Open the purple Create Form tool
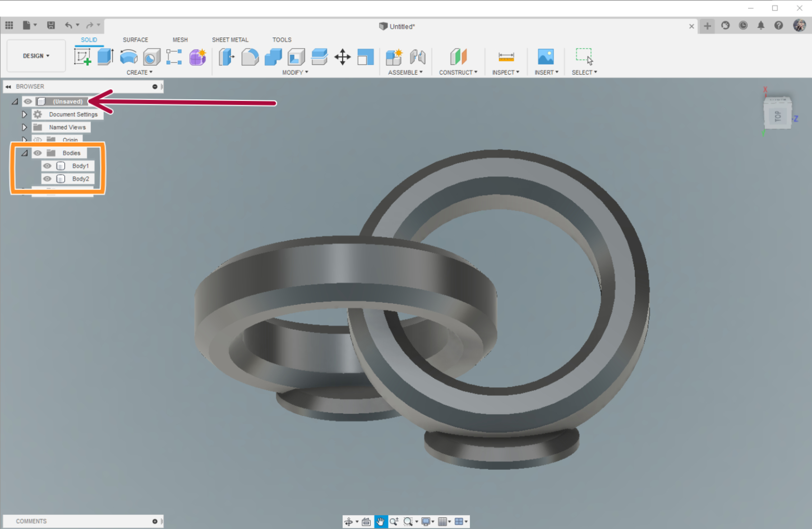This screenshot has width=812, height=529. (198, 57)
